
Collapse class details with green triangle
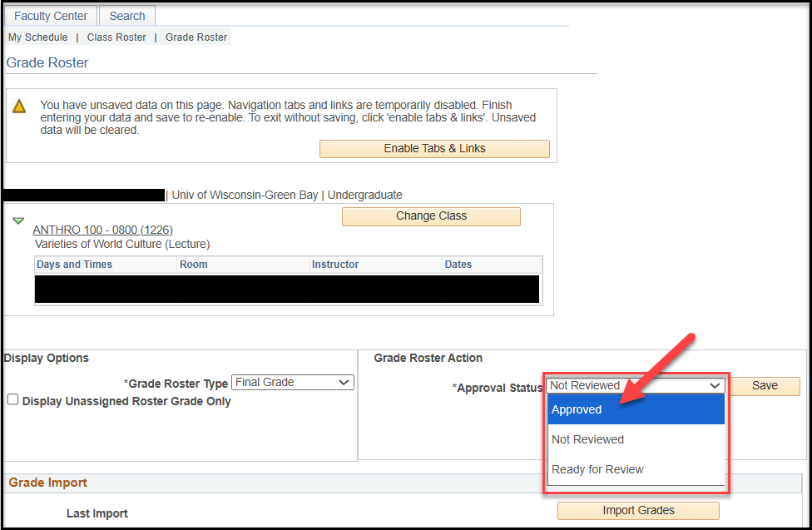pos(18,221)
